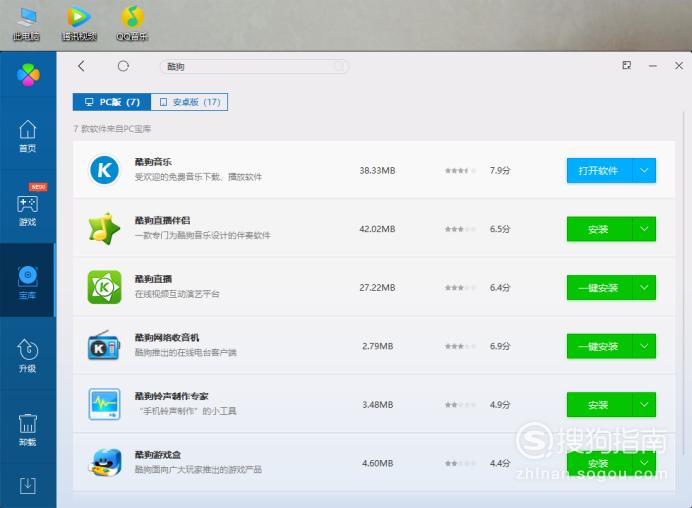Click the 7.9分 rating of 酷狗音乐
Image resolution: width=692 pixels, height=508 pixels.
click(x=500, y=170)
